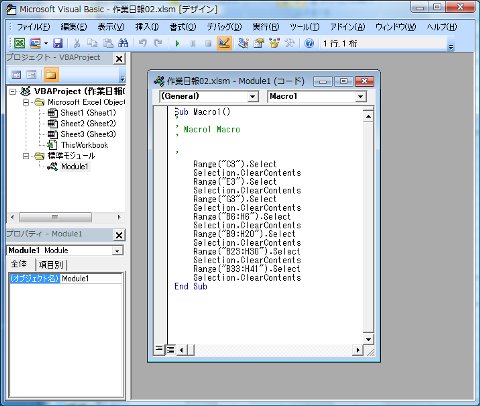Toggle Design Mode icon
Viewport: 480px width, 406px height.
[224, 43]
